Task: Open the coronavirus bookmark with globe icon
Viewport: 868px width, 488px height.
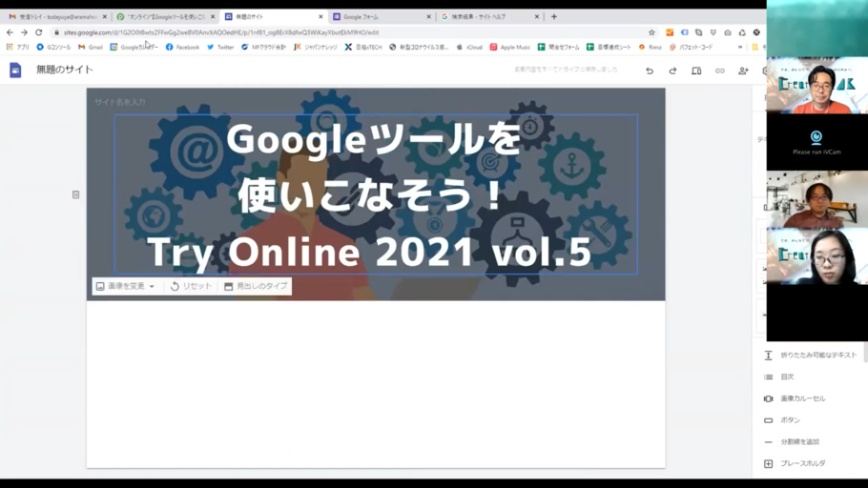Action: click(419, 47)
